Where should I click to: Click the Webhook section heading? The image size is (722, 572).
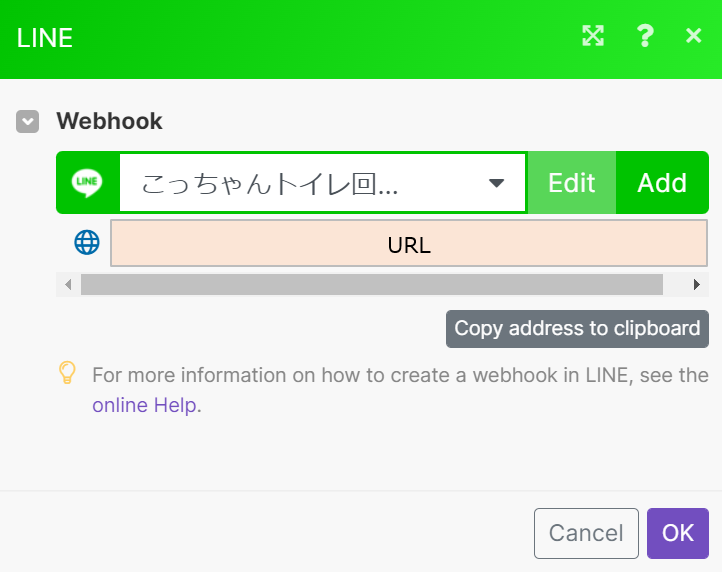pyautogui.click(x=110, y=121)
